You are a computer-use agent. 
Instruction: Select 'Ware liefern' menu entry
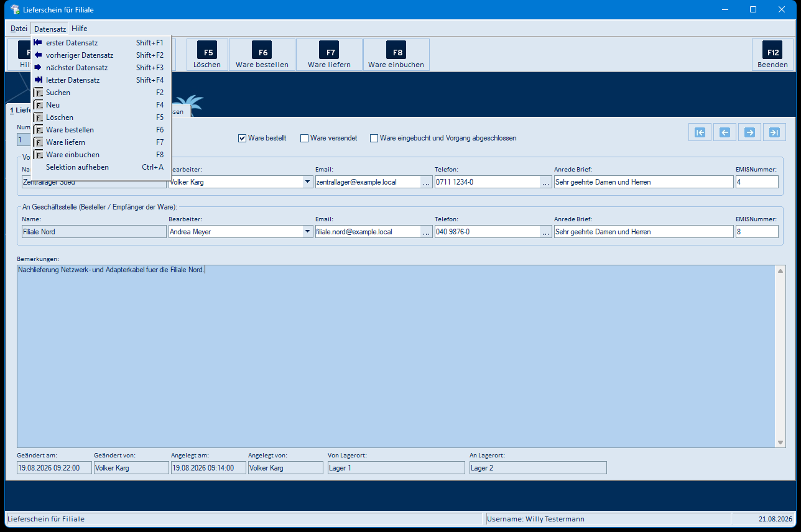tap(101, 142)
